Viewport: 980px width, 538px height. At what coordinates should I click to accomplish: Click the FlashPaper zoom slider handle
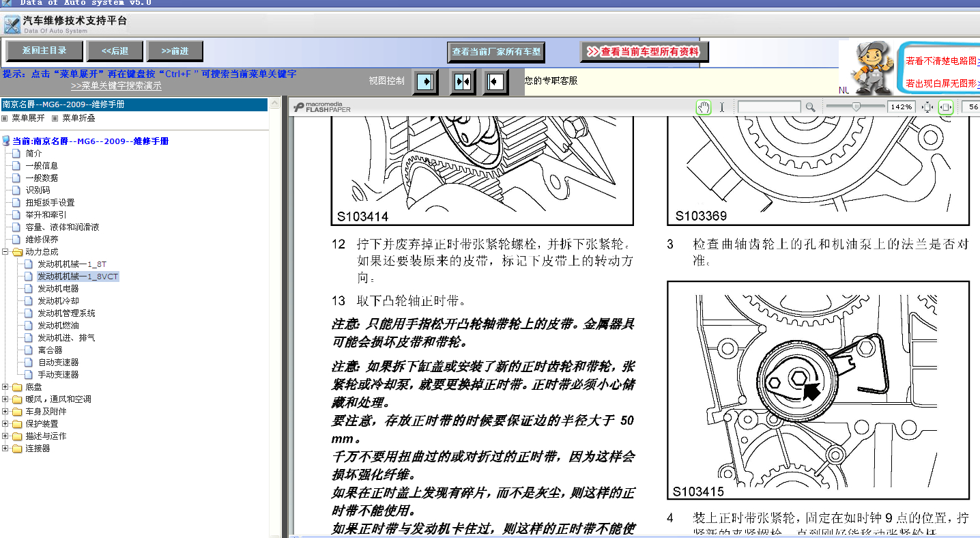(856, 107)
